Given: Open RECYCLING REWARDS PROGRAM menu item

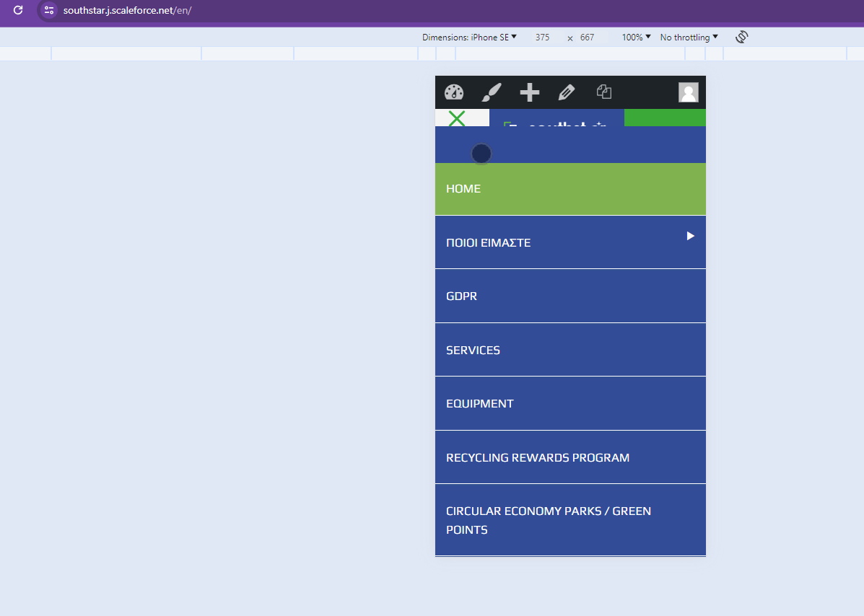Looking at the screenshot, I should pos(570,457).
